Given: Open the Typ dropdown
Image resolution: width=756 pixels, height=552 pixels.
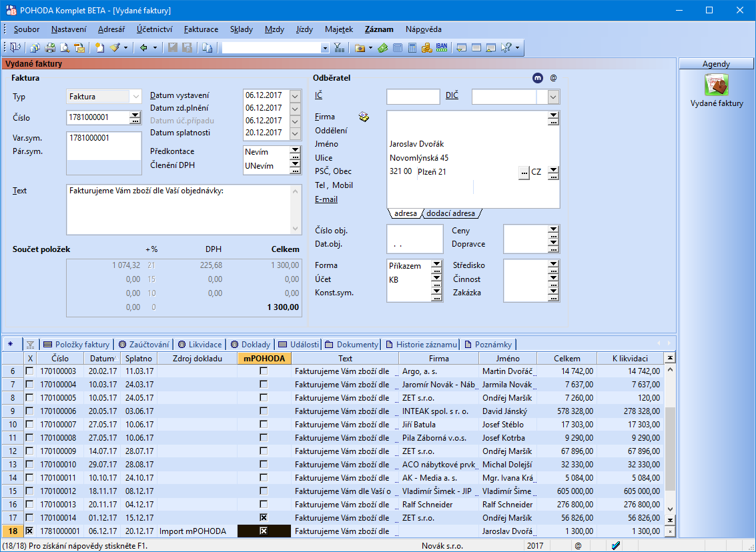Looking at the screenshot, I should (x=135, y=97).
